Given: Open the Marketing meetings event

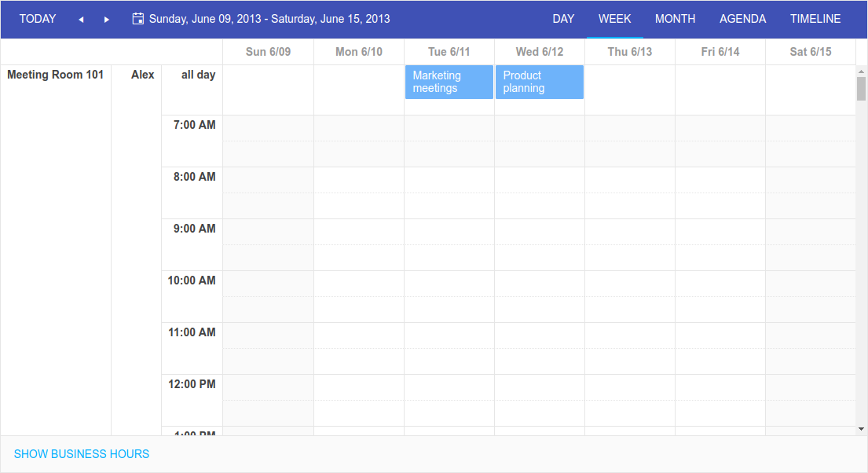Looking at the screenshot, I should pyautogui.click(x=449, y=82).
